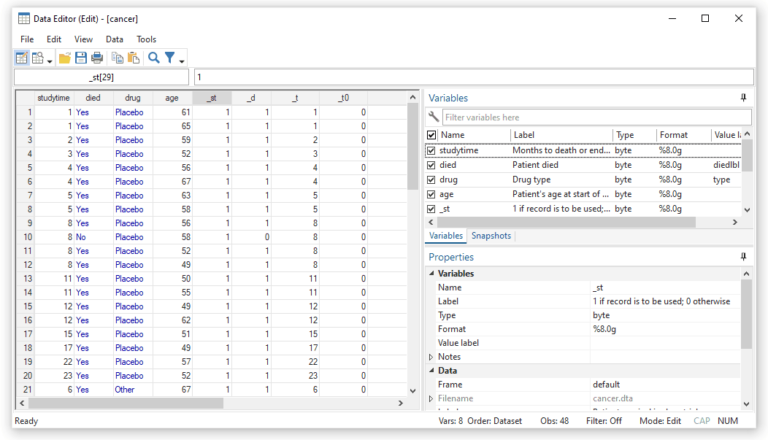Open the Data menu
The image size is (768, 440).
click(x=114, y=39)
